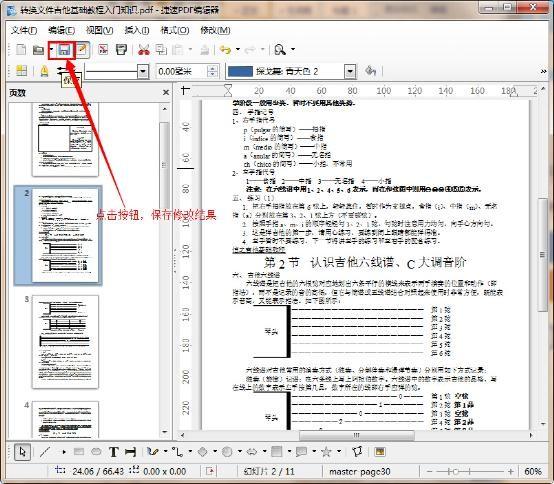The image size is (554, 484).
Task: Select the flowchart shapes tool
Action: pyautogui.click(x=277, y=452)
